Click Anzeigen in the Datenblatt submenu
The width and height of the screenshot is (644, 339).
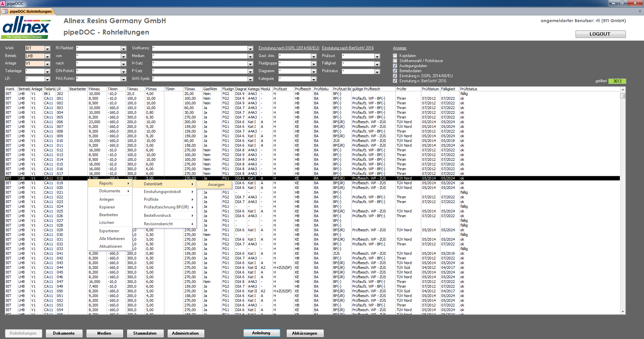pos(214,185)
